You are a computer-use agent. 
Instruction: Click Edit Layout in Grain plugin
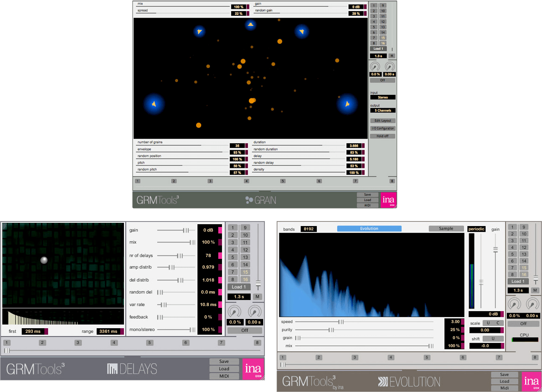[x=382, y=121]
